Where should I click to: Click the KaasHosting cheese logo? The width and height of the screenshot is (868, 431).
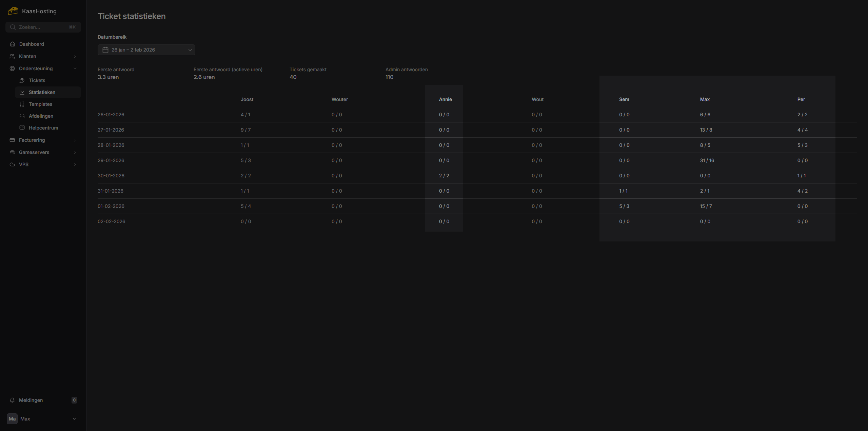(13, 11)
